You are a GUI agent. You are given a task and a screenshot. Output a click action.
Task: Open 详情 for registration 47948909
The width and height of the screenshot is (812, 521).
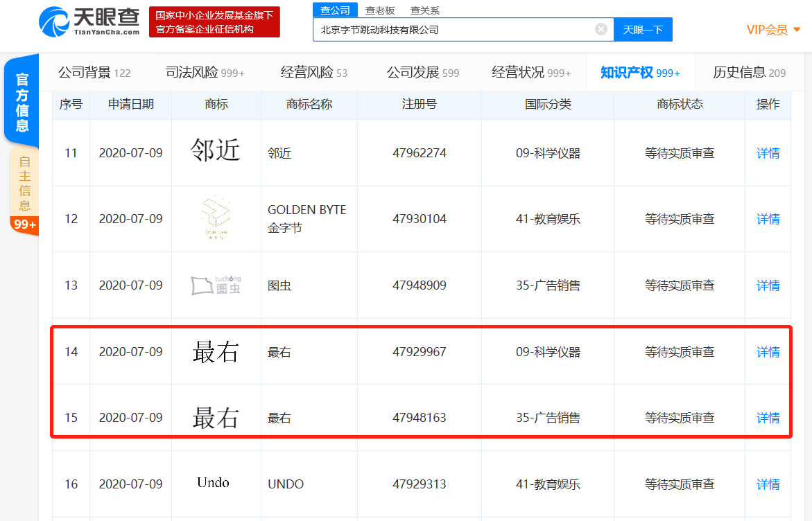[768, 285]
